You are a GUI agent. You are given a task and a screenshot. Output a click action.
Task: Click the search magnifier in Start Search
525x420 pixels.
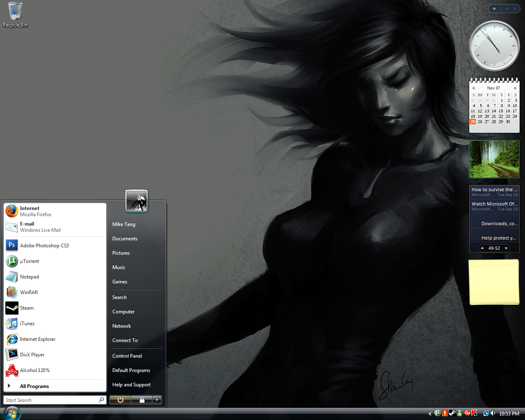[102, 400]
